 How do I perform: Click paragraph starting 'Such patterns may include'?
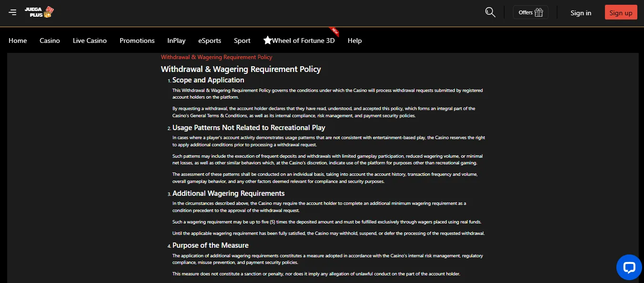(328, 160)
